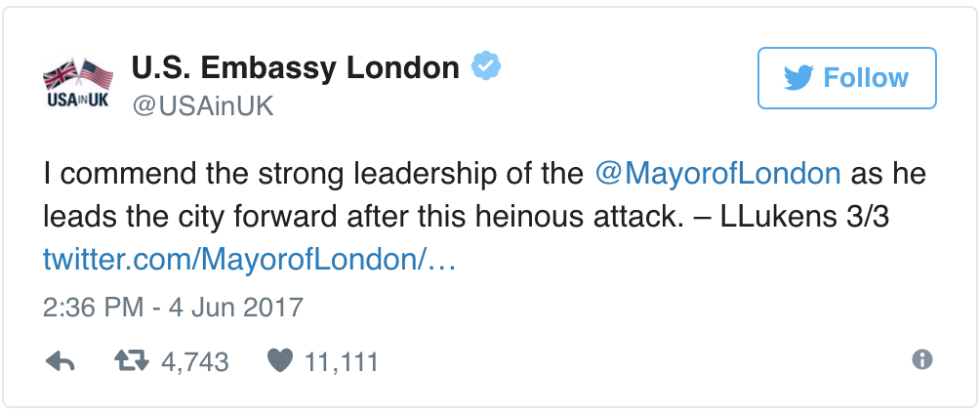Click the @USAinUK handle below the name
The image size is (980, 416).
coord(202,106)
